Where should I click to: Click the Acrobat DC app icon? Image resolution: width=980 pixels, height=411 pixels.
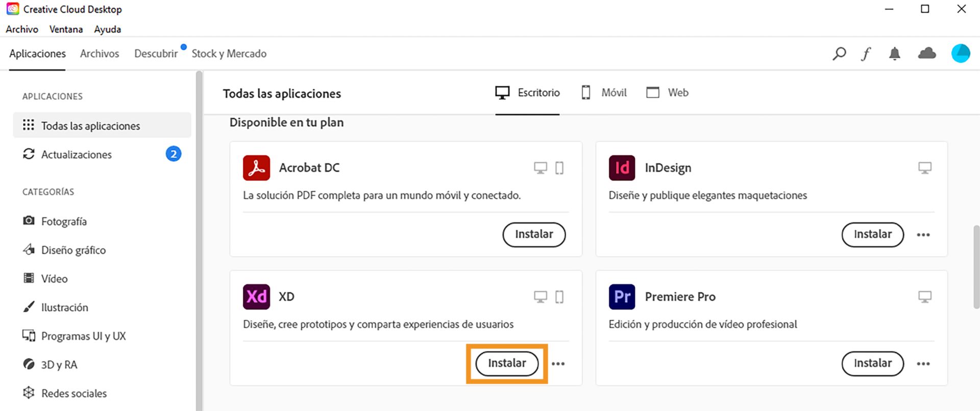click(256, 167)
